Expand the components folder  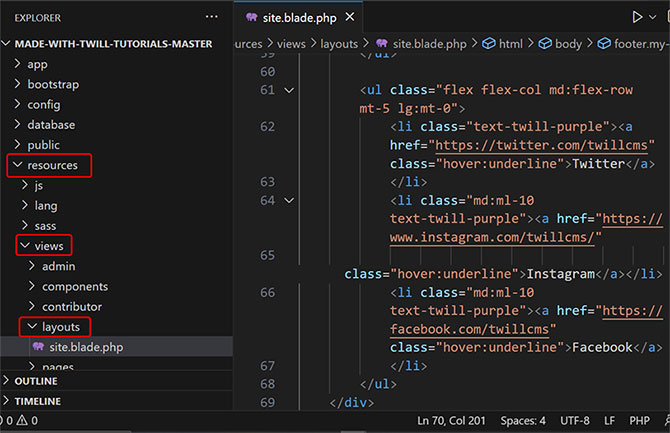[x=74, y=286]
